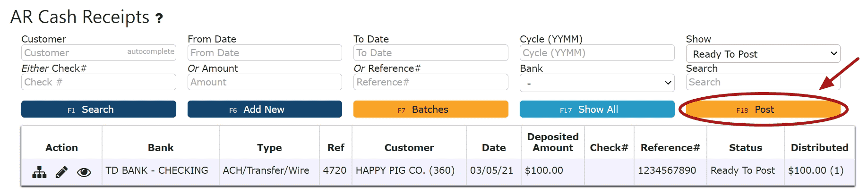The image size is (868, 195).
Task: Click into the To Date field
Action: pos(431,52)
